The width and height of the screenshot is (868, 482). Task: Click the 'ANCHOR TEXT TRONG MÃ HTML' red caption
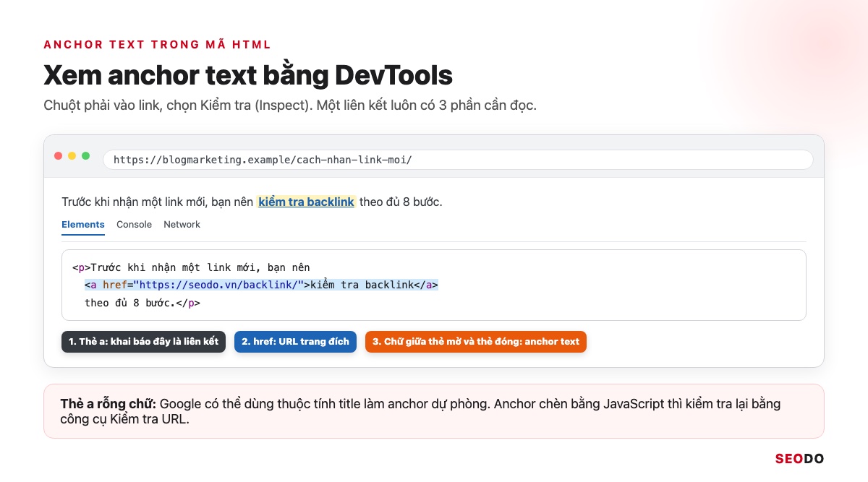point(158,45)
